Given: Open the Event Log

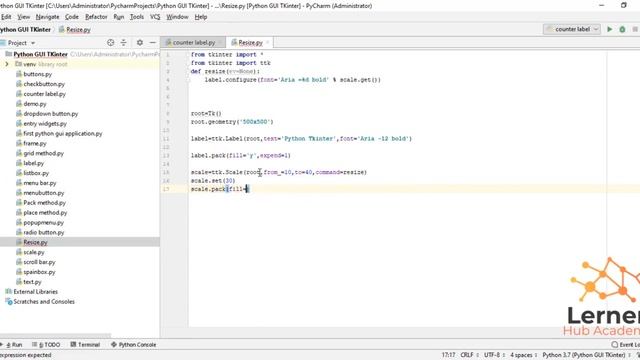Looking at the screenshot, I should coord(625,344).
